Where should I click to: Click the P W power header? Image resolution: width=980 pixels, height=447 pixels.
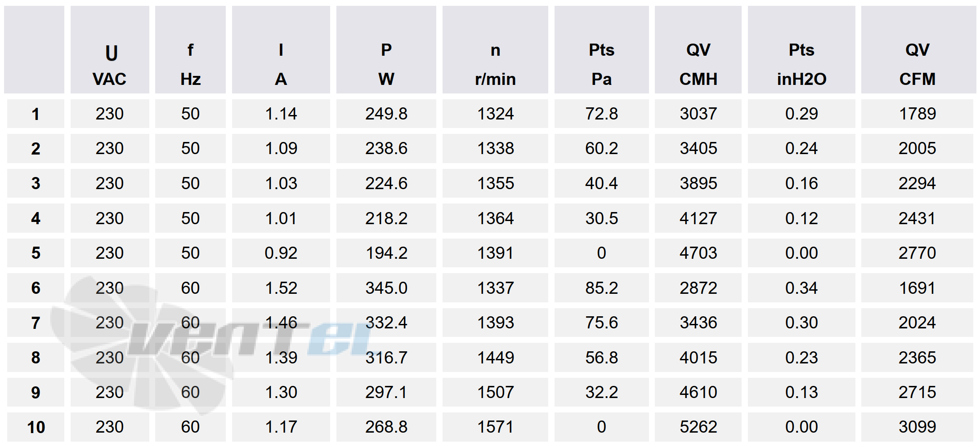[x=386, y=65]
